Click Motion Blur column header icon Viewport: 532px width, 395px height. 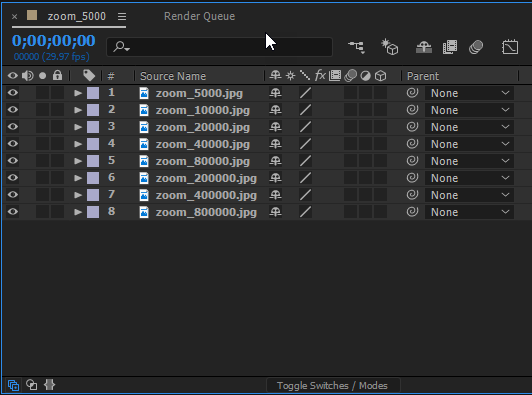coord(350,75)
